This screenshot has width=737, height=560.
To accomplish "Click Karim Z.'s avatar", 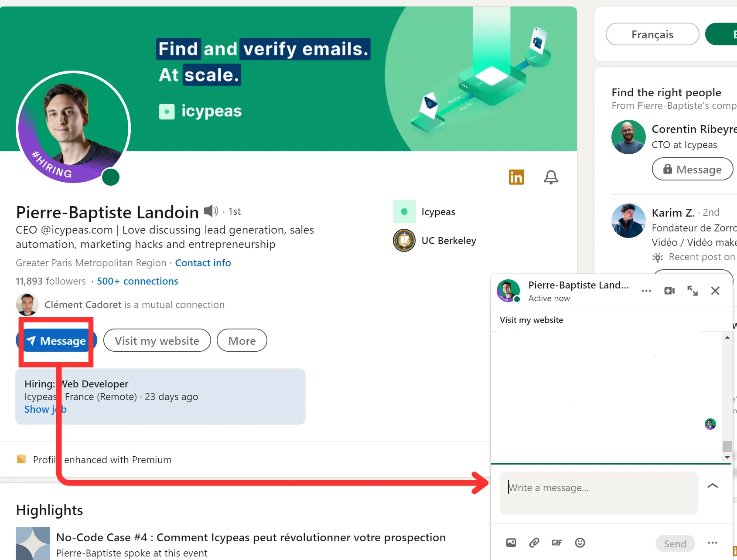I will click(628, 221).
